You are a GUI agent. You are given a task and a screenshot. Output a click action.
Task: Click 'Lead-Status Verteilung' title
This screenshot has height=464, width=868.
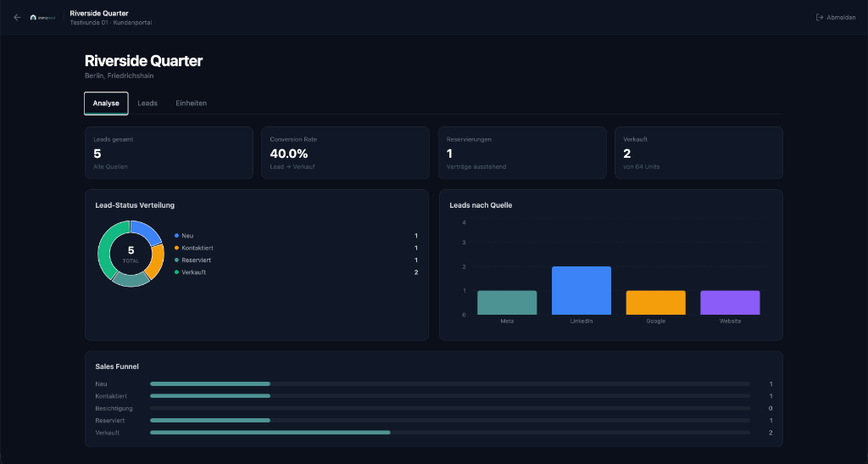click(x=135, y=205)
